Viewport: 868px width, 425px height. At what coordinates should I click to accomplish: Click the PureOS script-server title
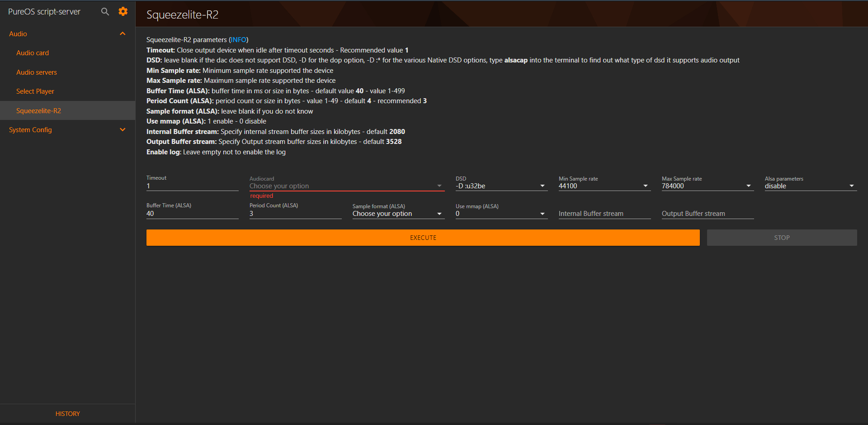point(44,12)
